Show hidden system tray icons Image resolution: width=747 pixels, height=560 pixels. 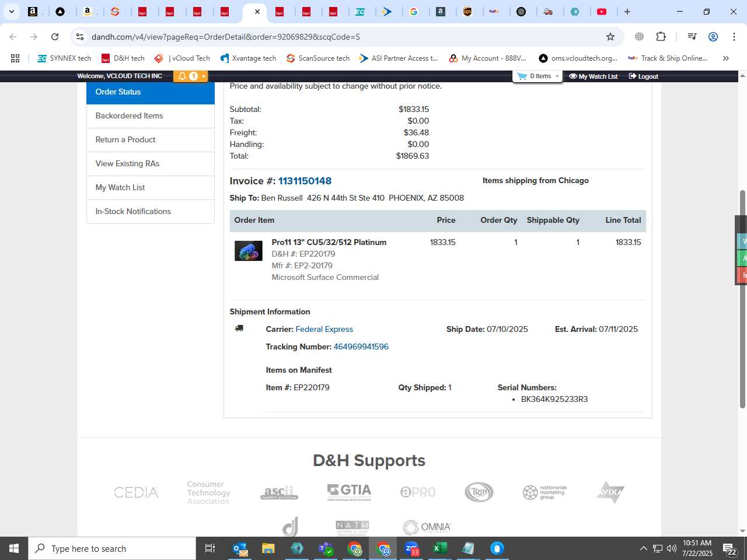click(x=643, y=548)
